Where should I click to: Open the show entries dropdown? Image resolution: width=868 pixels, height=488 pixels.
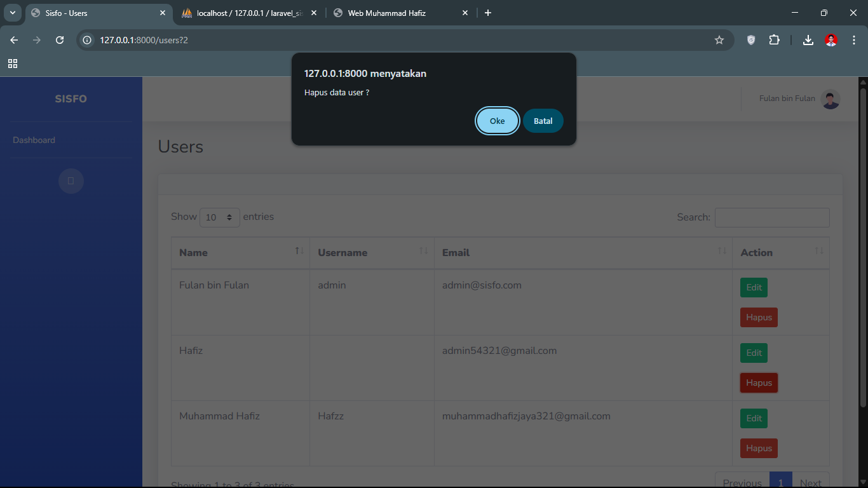[219, 217]
